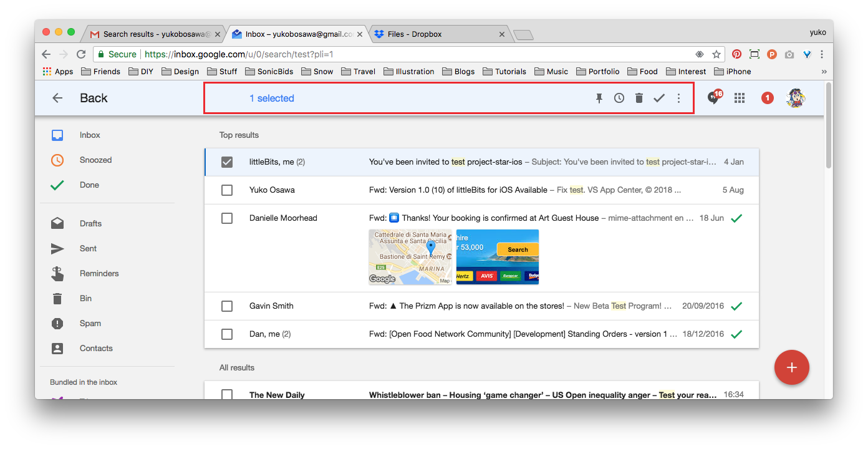Open the Illustration bookmarks folder
Image resolution: width=868 pixels, height=449 pixels.
pos(408,71)
